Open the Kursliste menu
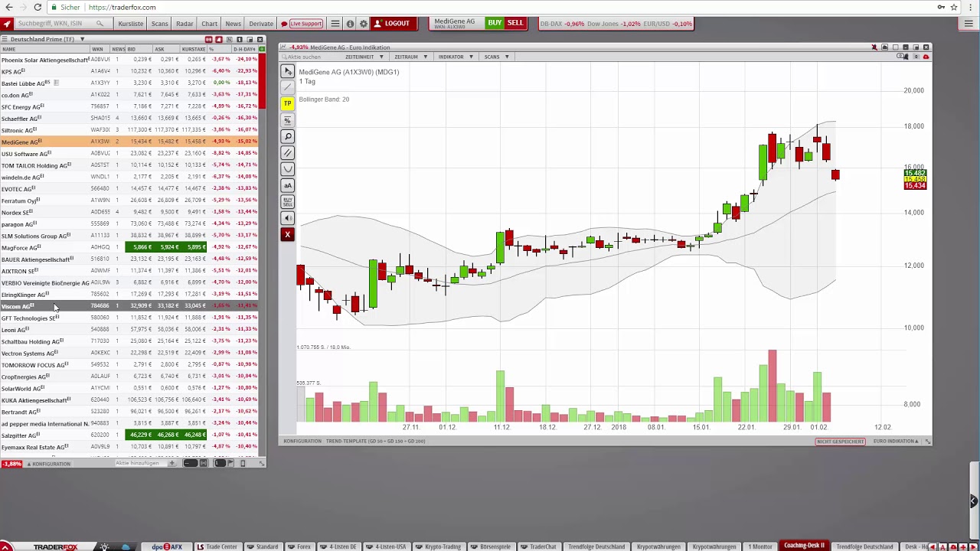Screen dimensions: 980x551 click(131, 24)
